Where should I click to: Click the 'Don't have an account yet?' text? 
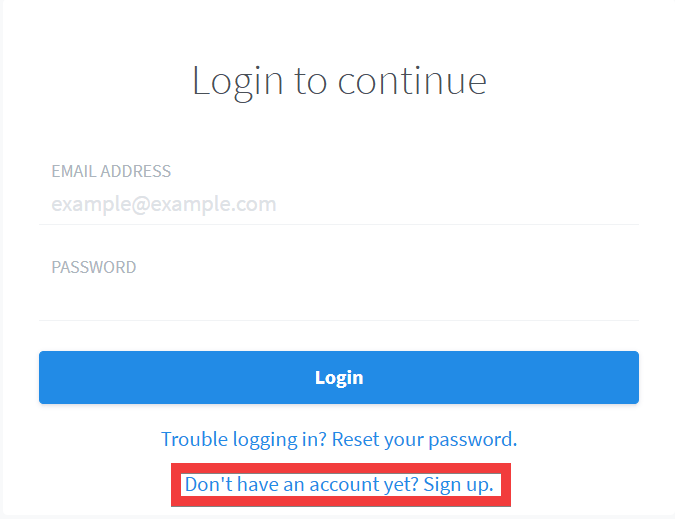click(x=302, y=485)
